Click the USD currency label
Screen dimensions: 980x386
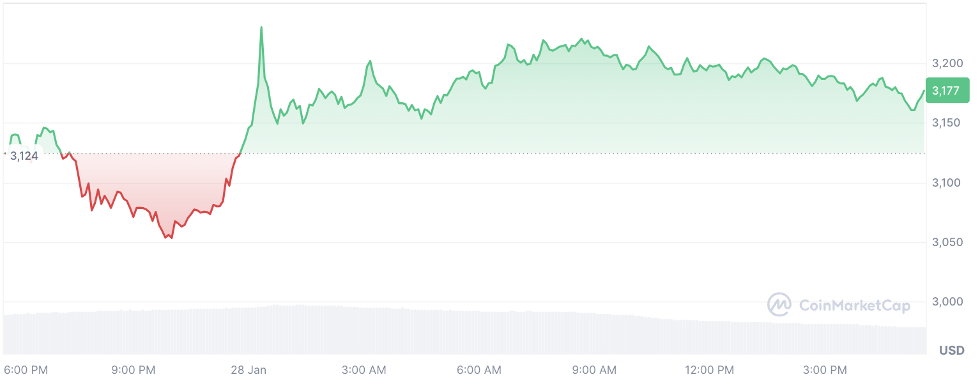[951, 350]
